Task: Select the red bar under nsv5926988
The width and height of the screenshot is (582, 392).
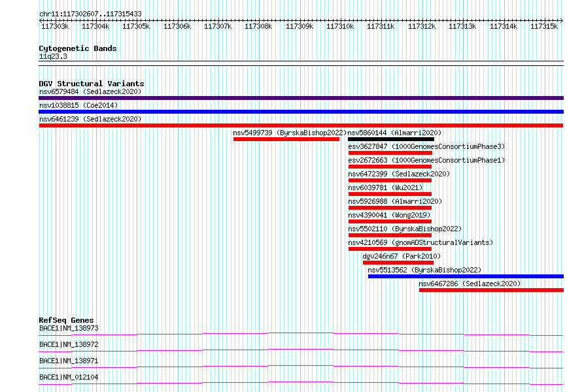Action: pos(390,208)
